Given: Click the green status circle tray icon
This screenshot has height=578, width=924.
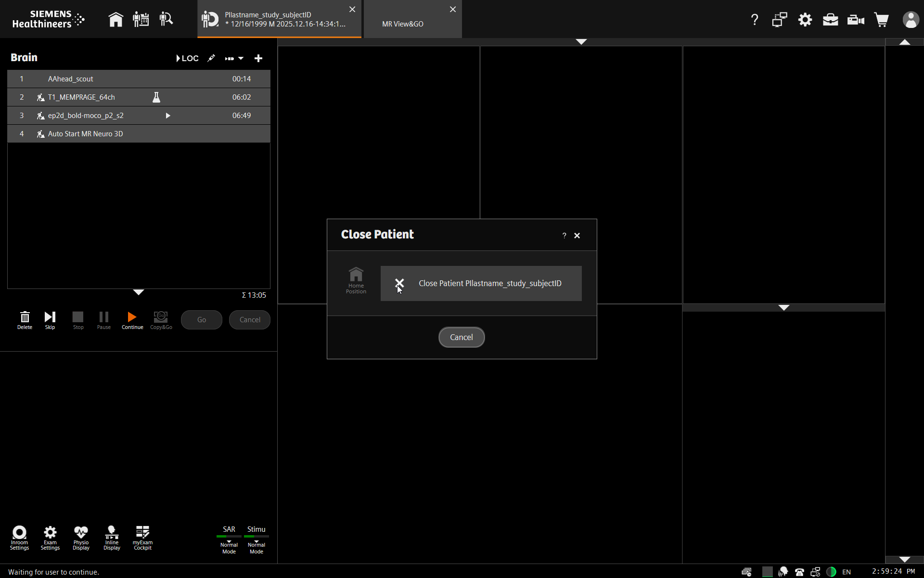Looking at the screenshot, I should click(x=831, y=572).
